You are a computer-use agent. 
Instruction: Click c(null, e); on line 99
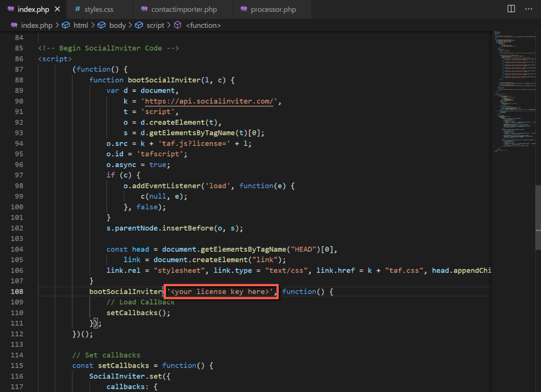tap(164, 197)
